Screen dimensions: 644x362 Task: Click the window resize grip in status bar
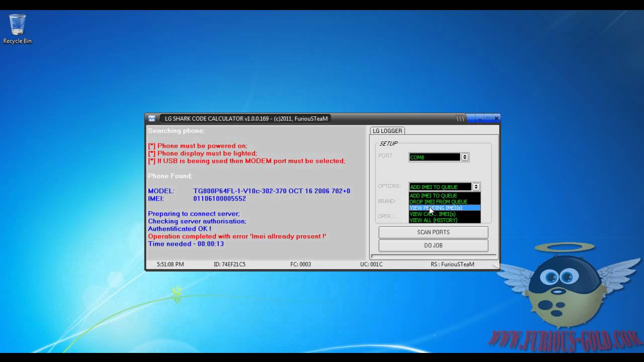click(496, 266)
